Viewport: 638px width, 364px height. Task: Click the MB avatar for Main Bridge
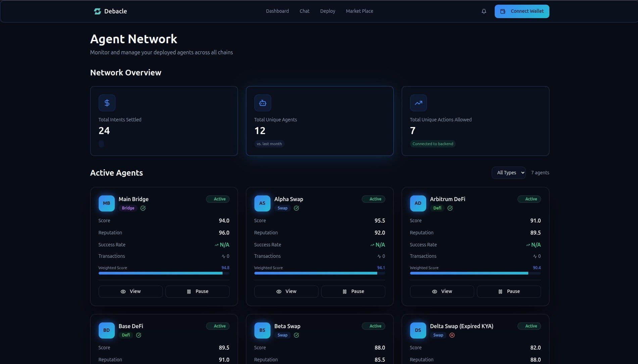point(106,203)
